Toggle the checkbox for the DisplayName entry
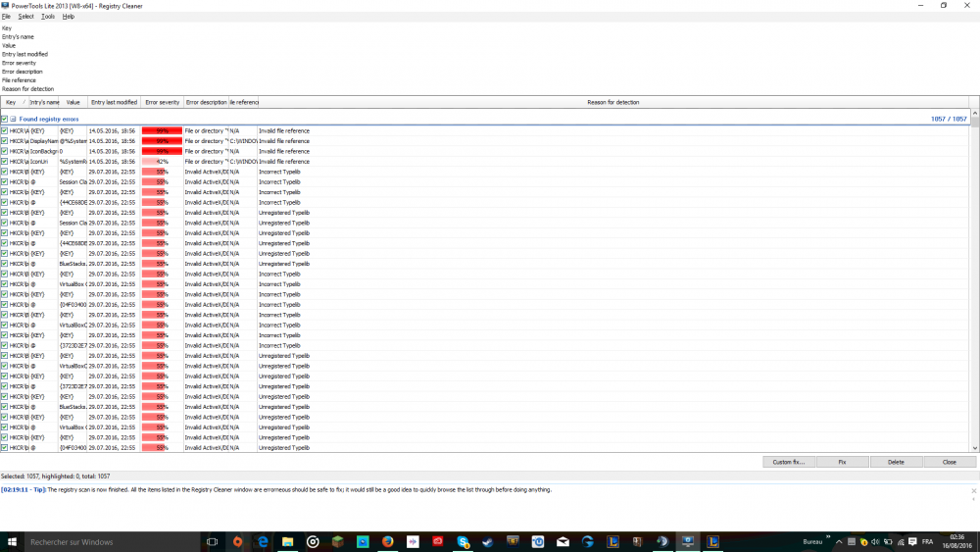Image resolution: width=980 pixels, height=552 pixels. coord(5,141)
